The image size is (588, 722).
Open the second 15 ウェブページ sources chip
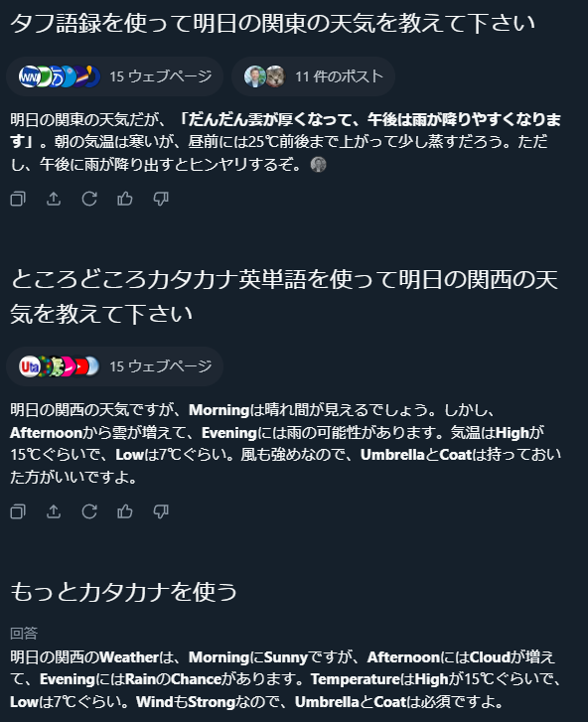coord(114,366)
